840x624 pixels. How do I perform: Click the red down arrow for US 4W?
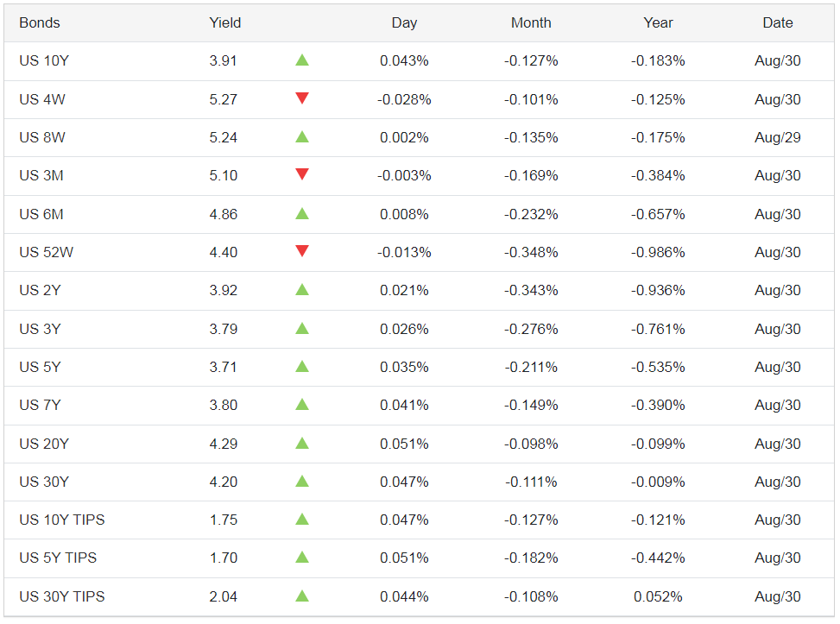point(301,98)
